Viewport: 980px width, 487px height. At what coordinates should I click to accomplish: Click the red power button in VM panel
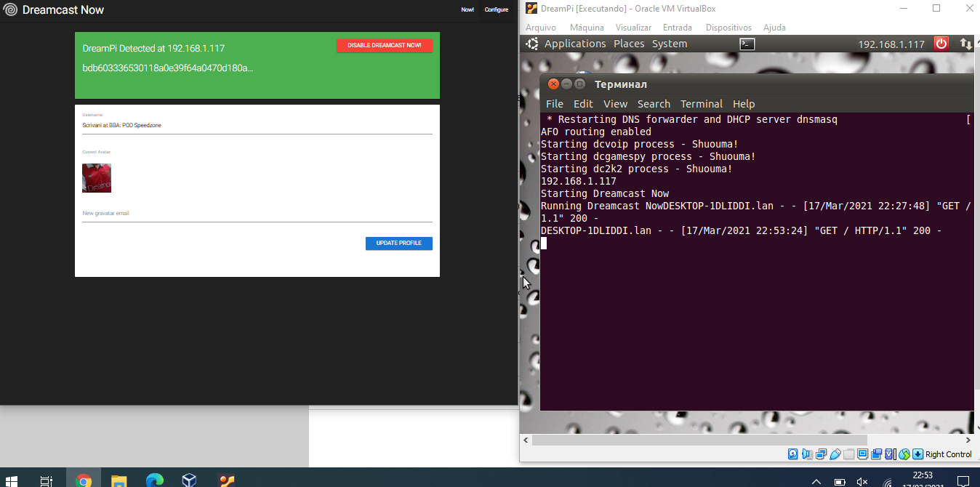941,44
